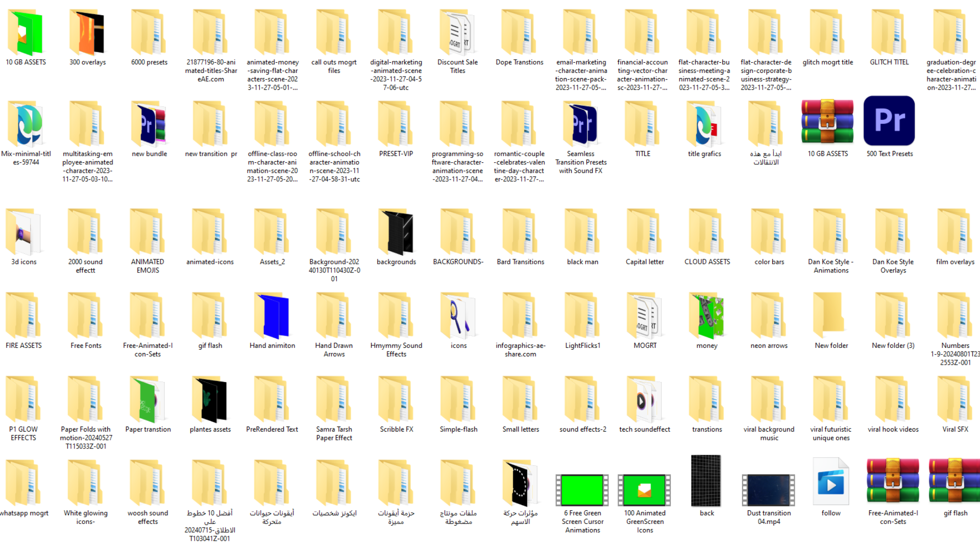Select the money folder
980x551 pixels.
click(706, 316)
